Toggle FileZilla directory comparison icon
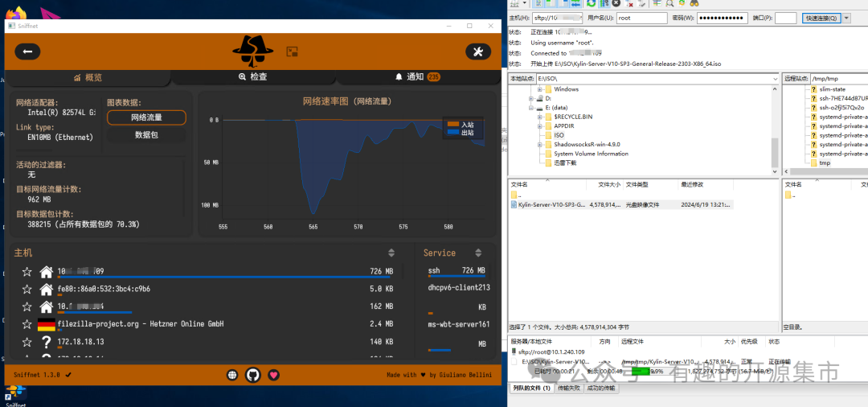868x407 pixels. pos(669,3)
